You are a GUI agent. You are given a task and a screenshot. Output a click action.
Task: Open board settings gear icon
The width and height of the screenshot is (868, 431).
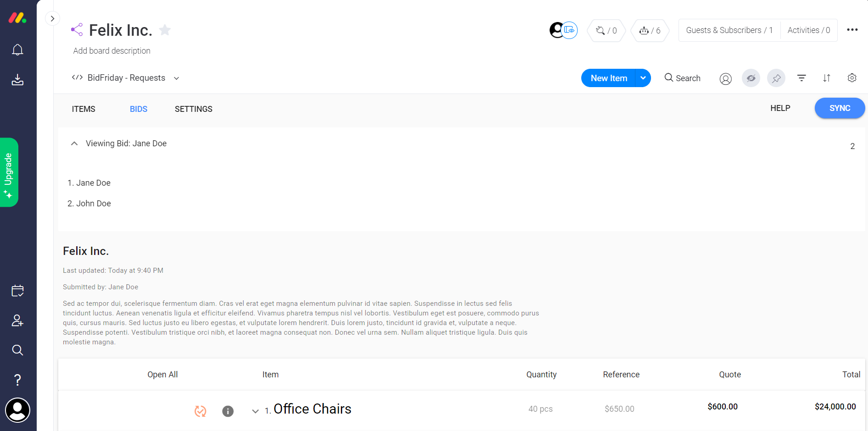point(852,78)
